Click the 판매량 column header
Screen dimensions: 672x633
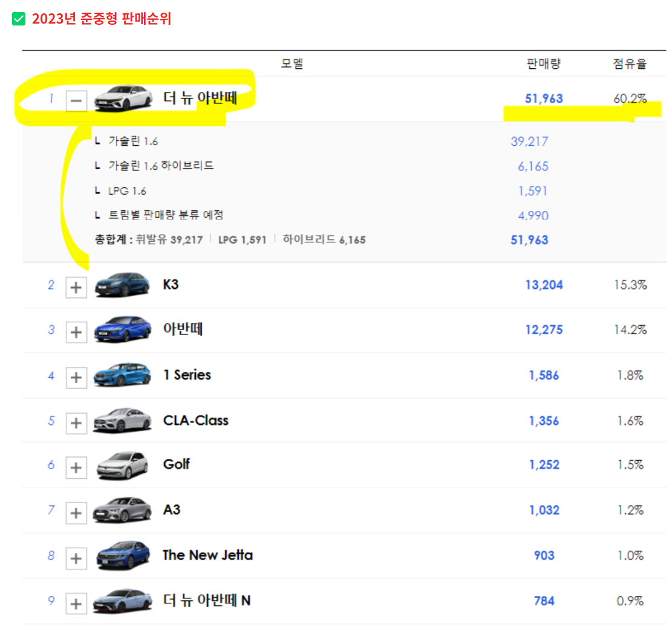(543, 64)
